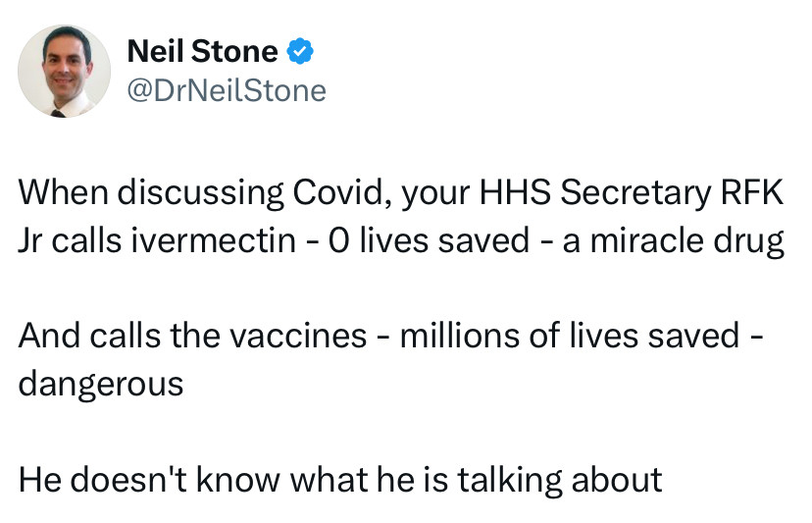Click the tweet line starting 'When discussing Covid'
The height and width of the screenshot is (523, 812).
401,193
